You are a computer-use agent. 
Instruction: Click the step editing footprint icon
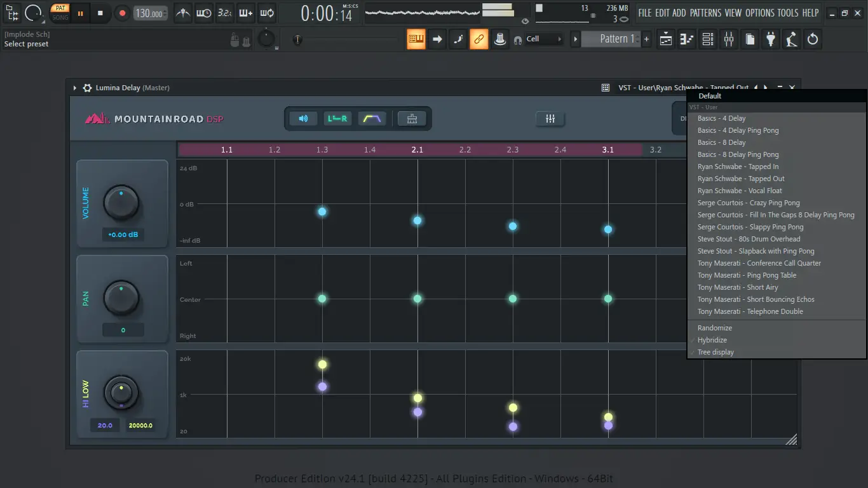point(458,39)
